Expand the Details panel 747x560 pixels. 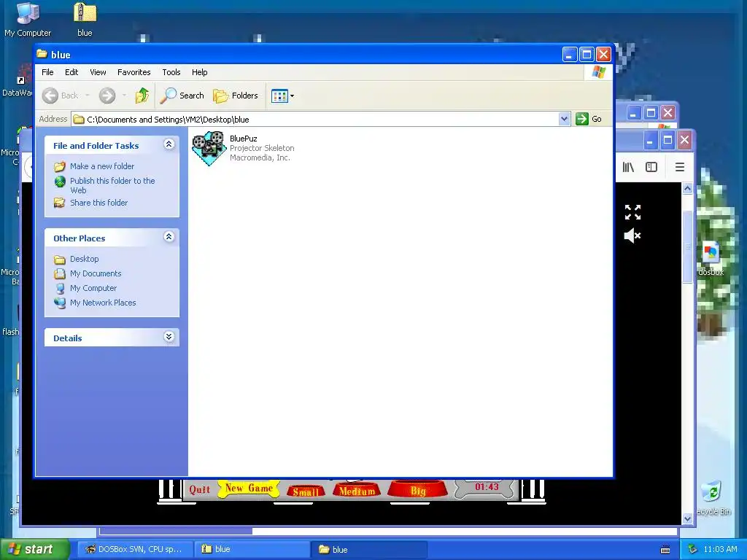tap(169, 337)
